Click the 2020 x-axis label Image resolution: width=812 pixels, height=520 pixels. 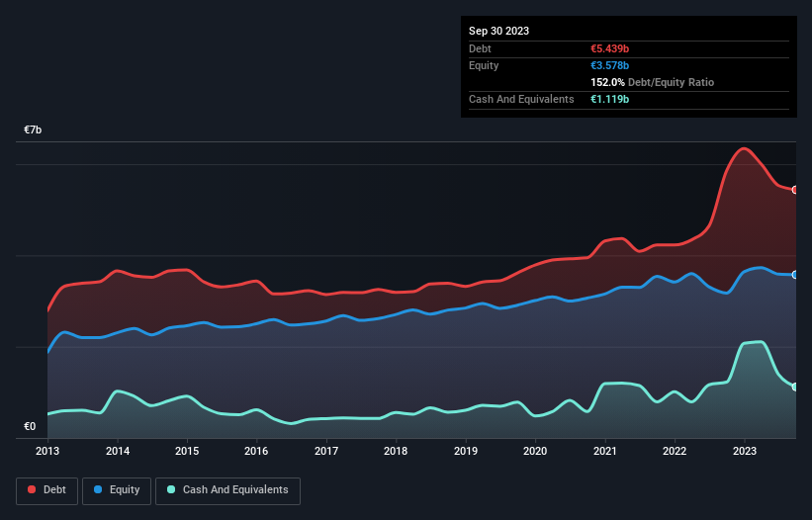pos(535,451)
